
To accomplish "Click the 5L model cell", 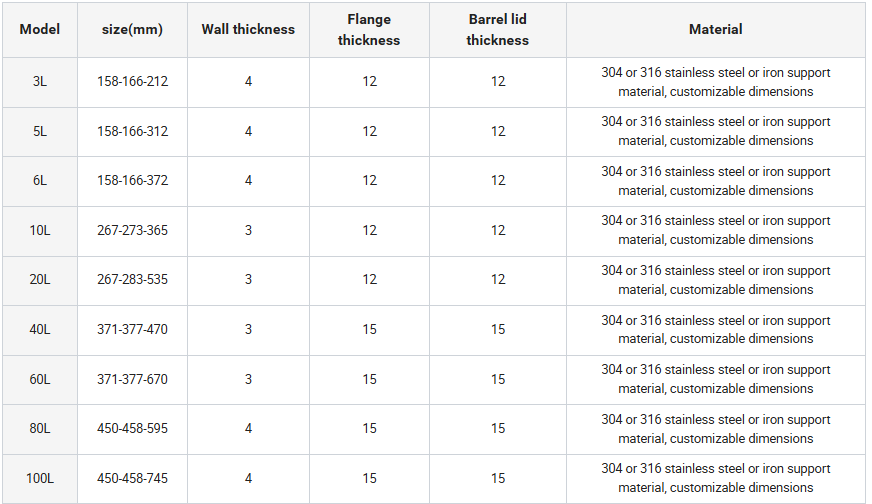I will coord(40,131).
